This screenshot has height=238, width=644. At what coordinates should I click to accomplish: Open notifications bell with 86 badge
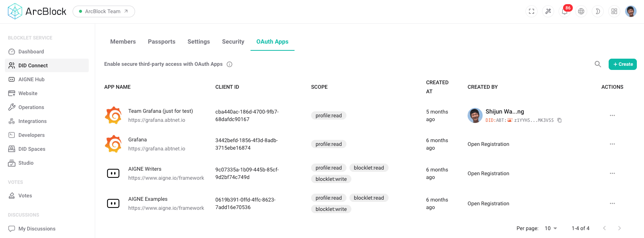tap(565, 11)
